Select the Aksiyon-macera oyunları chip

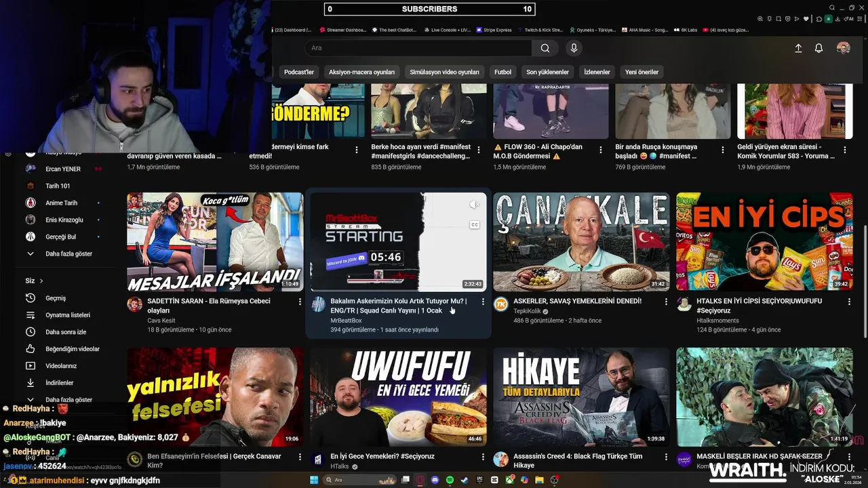click(361, 72)
